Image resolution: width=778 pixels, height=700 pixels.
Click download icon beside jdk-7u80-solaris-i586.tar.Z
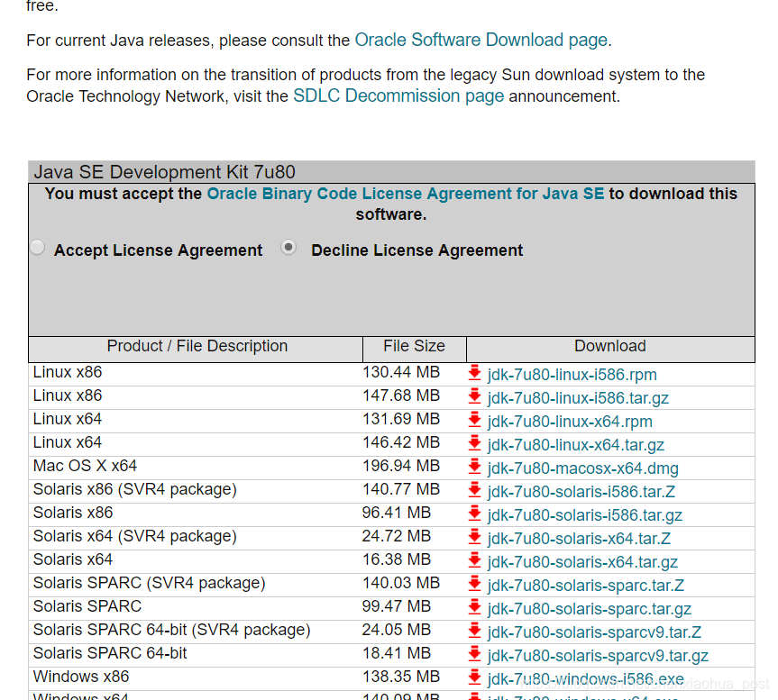pyautogui.click(x=475, y=490)
